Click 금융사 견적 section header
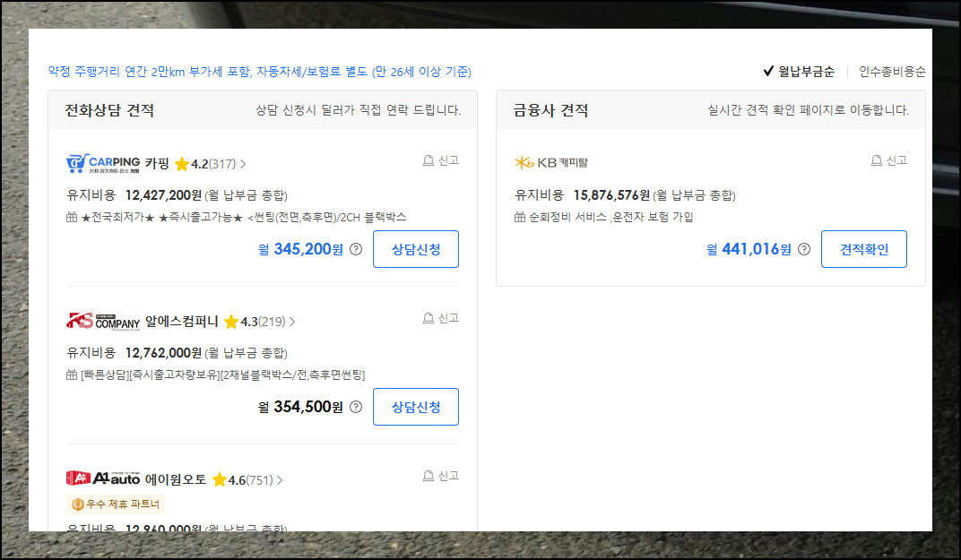Image resolution: width=961 pixels, height=560 pixels. coord(551,110)
